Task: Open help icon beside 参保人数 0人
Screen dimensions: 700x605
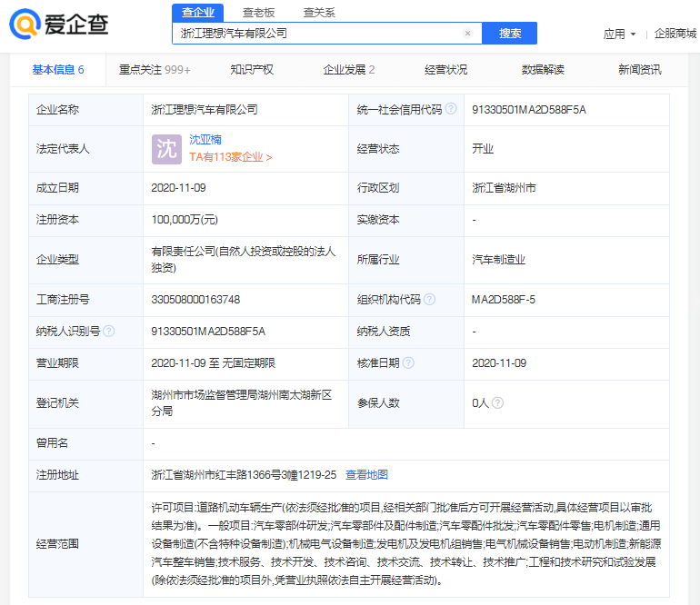Action: click(498, 403)
